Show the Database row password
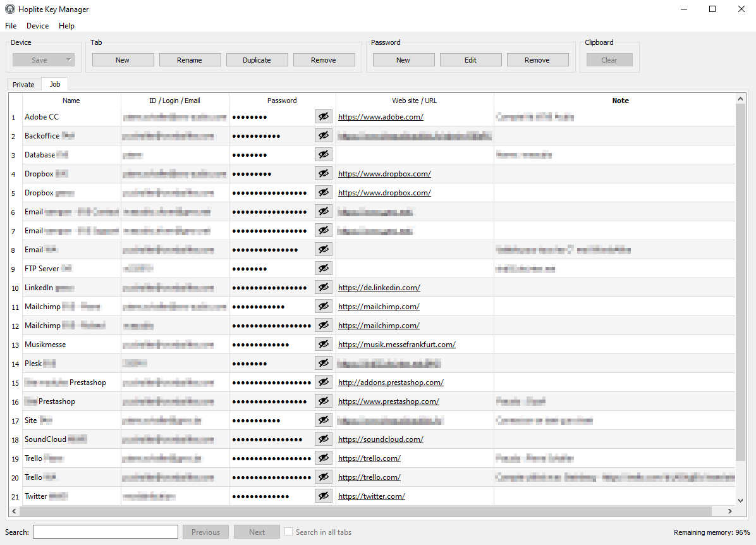 pyautogui.click(x=324, y=154)
